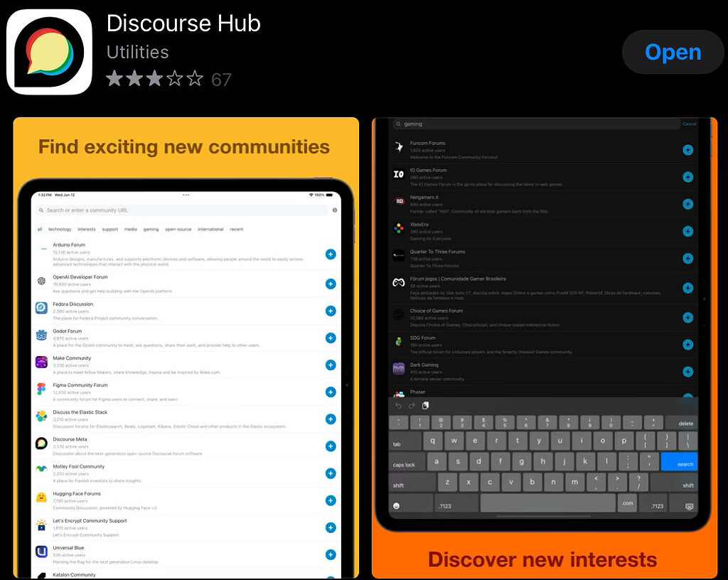Add IO Games Forum plus icon
728x580 pixels.
(688, 177)
